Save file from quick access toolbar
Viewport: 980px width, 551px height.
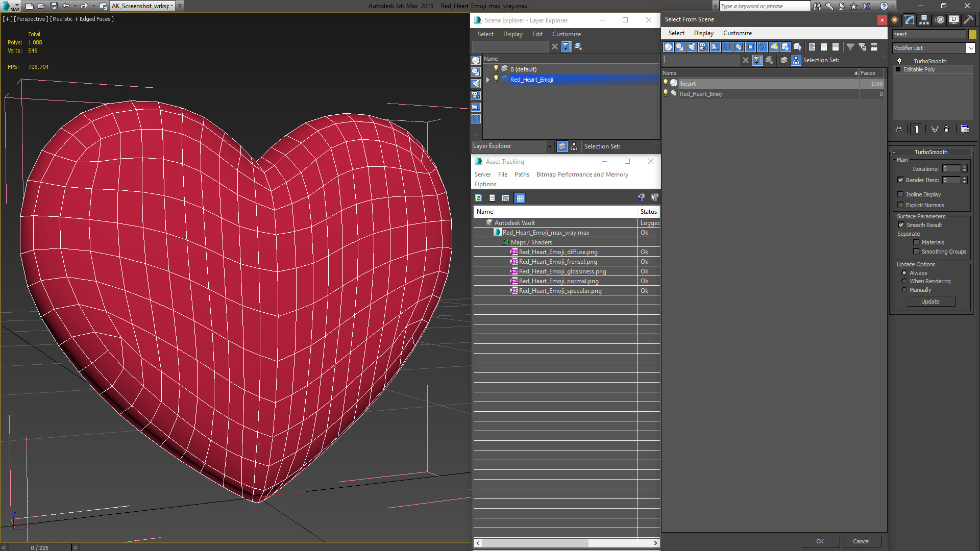[x=54, y=6]
